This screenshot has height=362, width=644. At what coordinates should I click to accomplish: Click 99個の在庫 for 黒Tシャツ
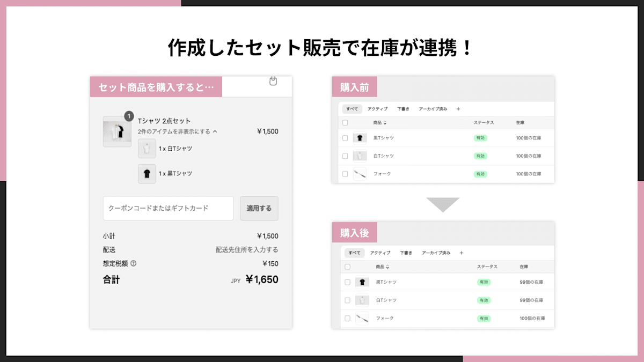pos(531,282)
